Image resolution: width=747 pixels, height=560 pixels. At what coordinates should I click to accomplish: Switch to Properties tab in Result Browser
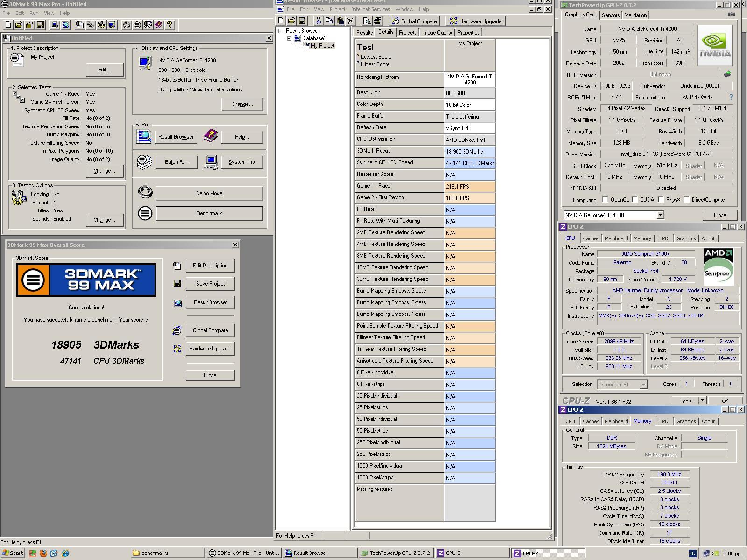coord(468,33)
